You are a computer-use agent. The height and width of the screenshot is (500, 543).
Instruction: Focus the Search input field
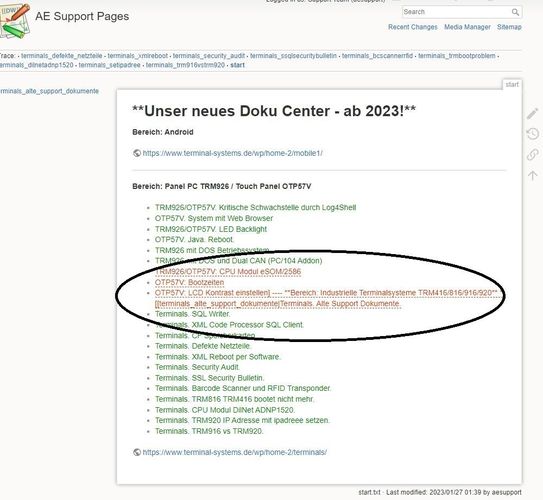point(456,12)
